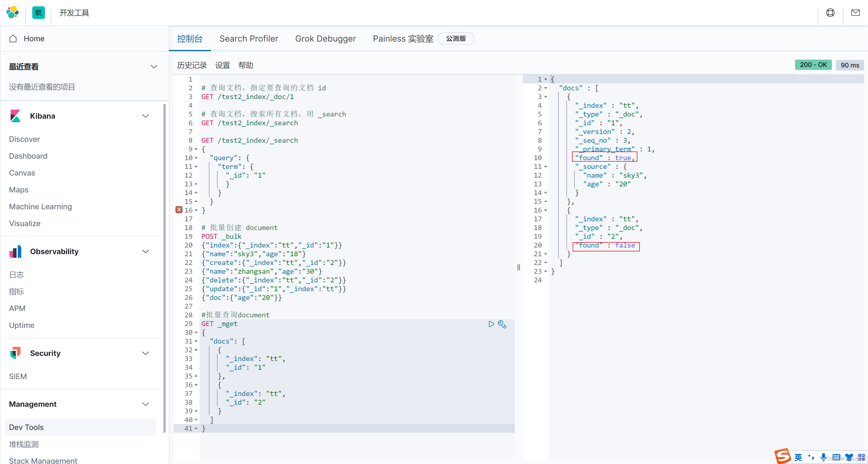
Task: Open the default space avatar
Action: pyautogui.click(x=38, y=12)
